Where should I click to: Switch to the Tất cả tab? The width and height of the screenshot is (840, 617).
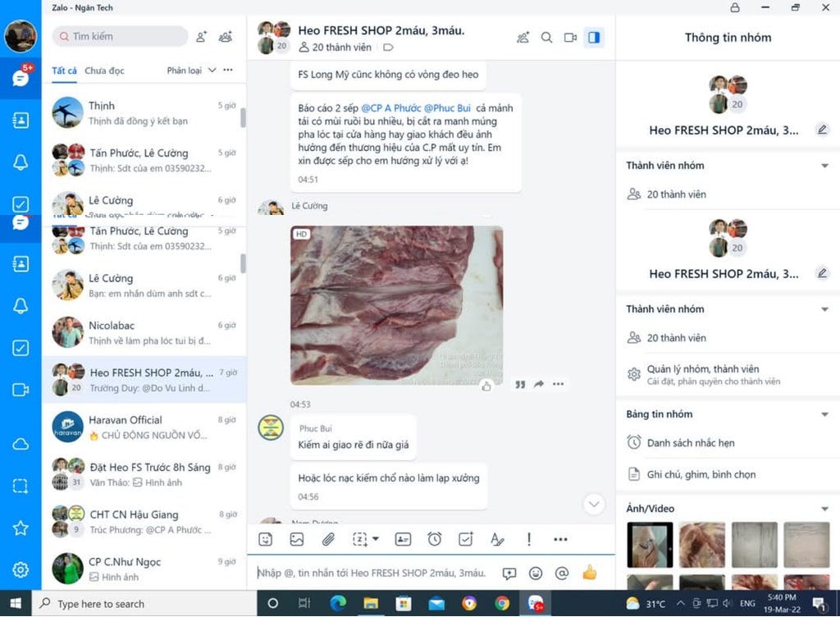click(64, 71)
